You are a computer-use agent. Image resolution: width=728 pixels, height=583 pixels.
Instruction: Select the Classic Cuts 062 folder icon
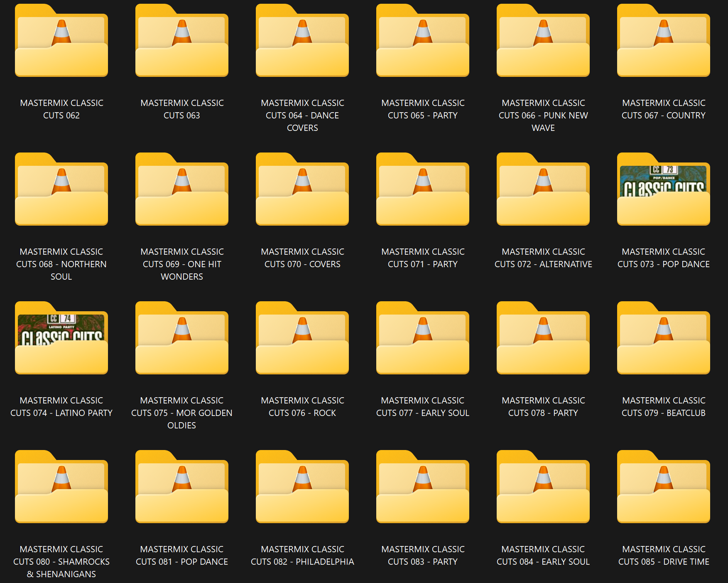click(61, 40)
